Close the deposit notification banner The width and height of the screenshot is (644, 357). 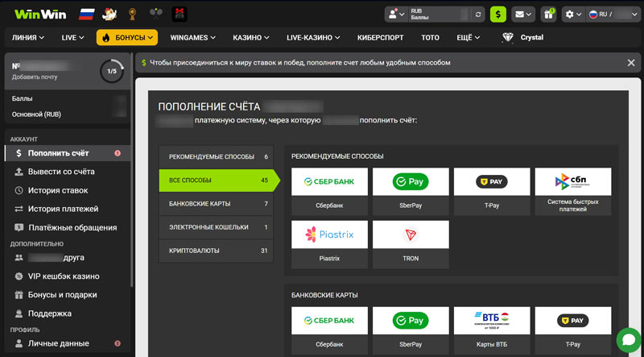tap(631, 63)
